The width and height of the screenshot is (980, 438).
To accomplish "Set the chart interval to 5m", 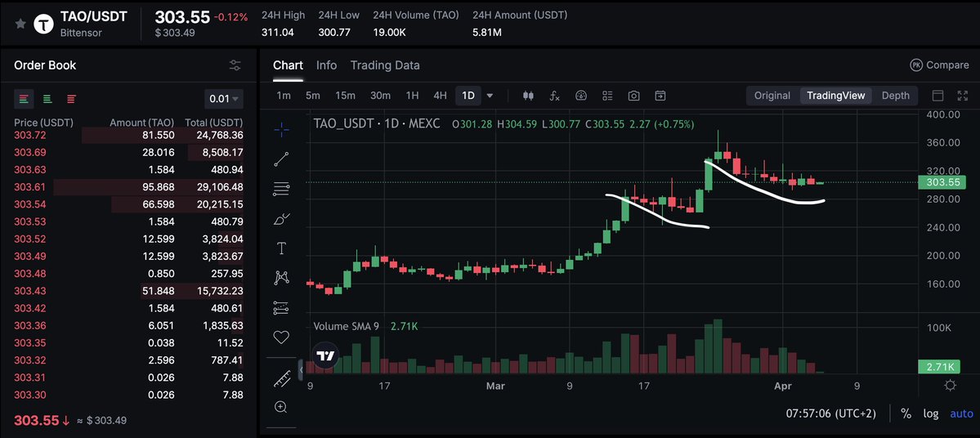I will 313,96.
